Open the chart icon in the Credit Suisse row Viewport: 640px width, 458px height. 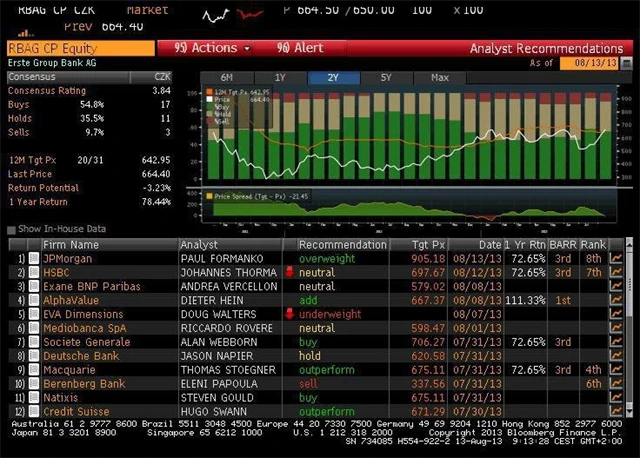point(616,412)
